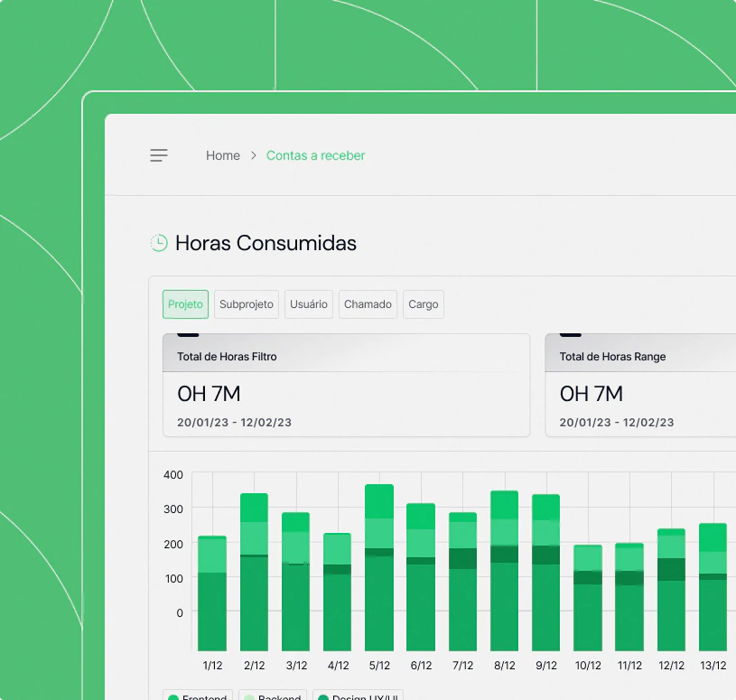
Task: Select the 10/12 bar in chart
Action: [x=588, y=598]
